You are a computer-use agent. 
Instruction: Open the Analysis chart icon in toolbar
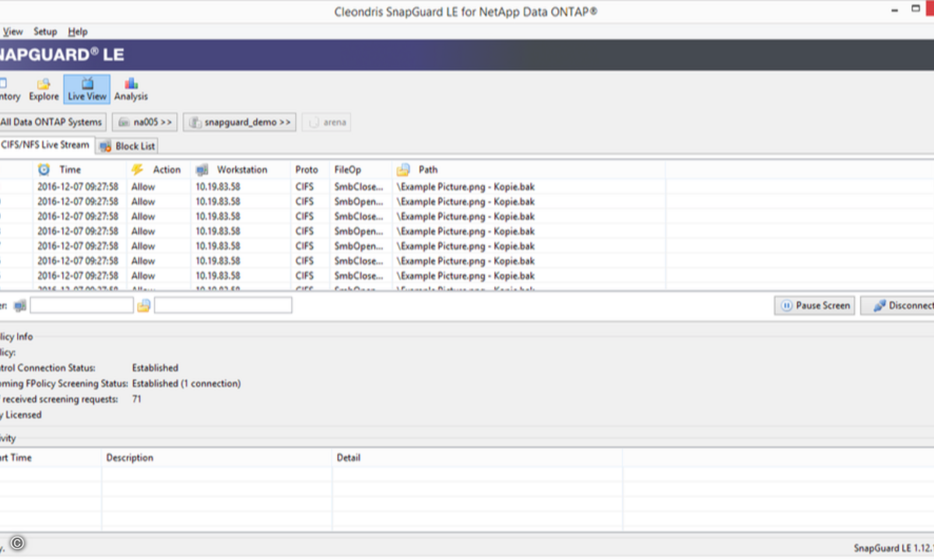[x=131, y=89]
